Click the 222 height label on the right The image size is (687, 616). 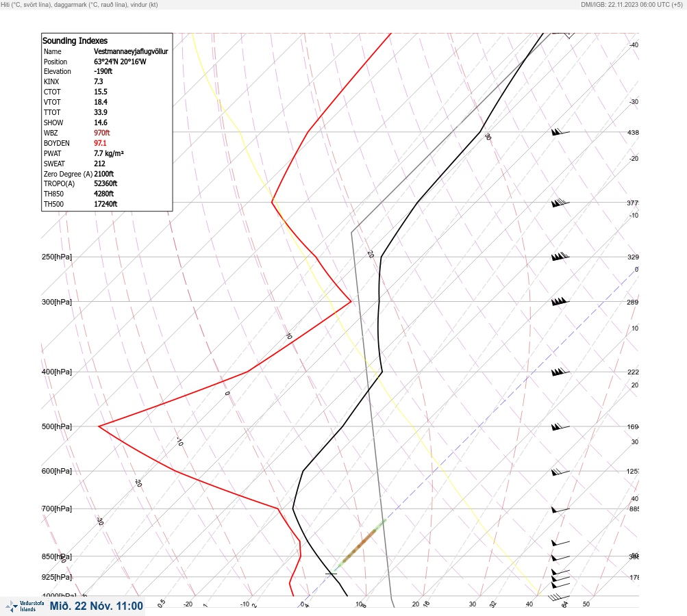(x=633, y=372)
